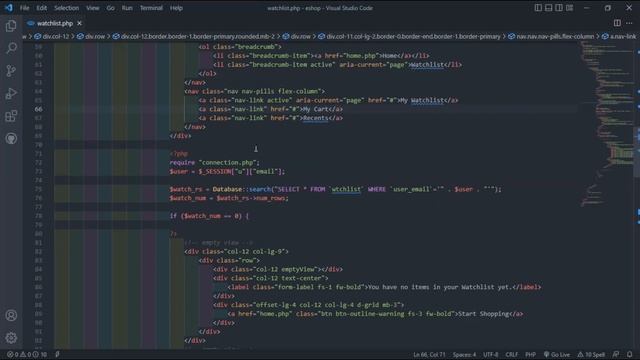Toggle the secondary side bar layout
Image resolution: width=640 pixels, height=360 pixels.
559,8
